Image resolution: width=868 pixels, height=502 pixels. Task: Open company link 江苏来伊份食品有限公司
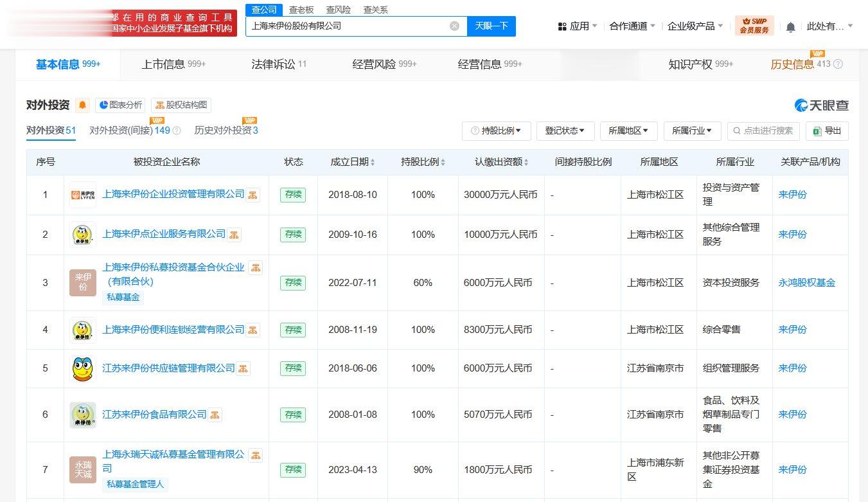(154, 415)
